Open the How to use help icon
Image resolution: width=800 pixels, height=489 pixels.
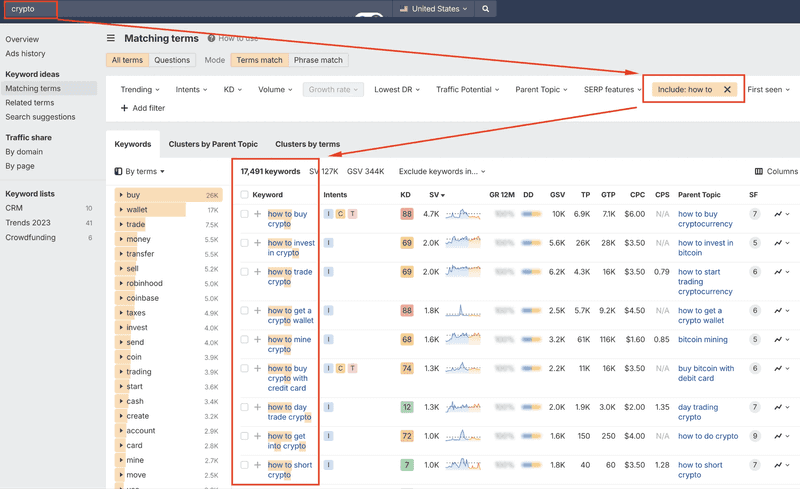click(x=211, y=38)
